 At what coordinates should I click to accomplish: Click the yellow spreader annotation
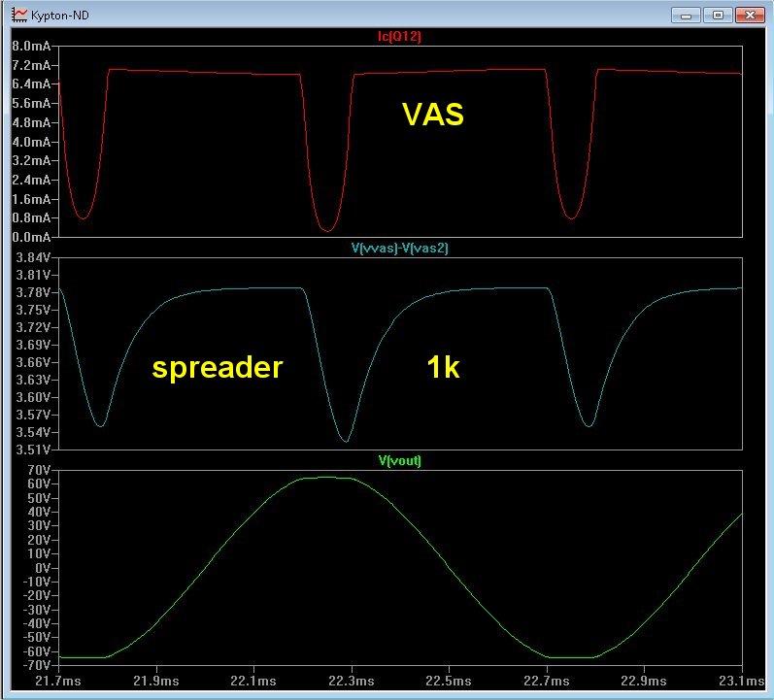point(218,368)
